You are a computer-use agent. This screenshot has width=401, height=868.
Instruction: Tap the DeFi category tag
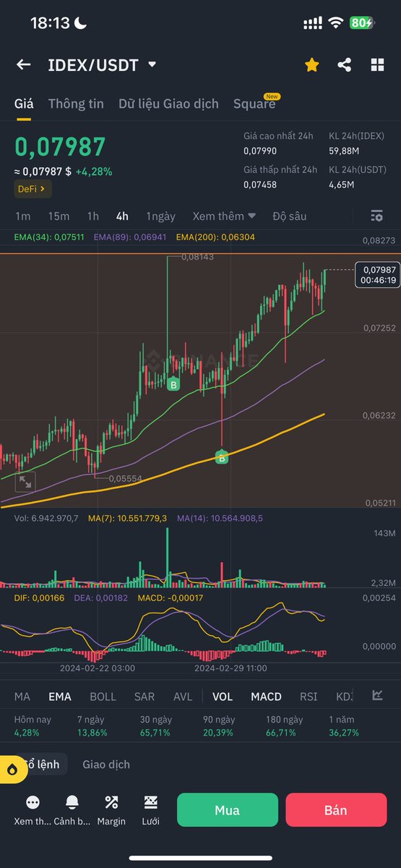point(33,189)
